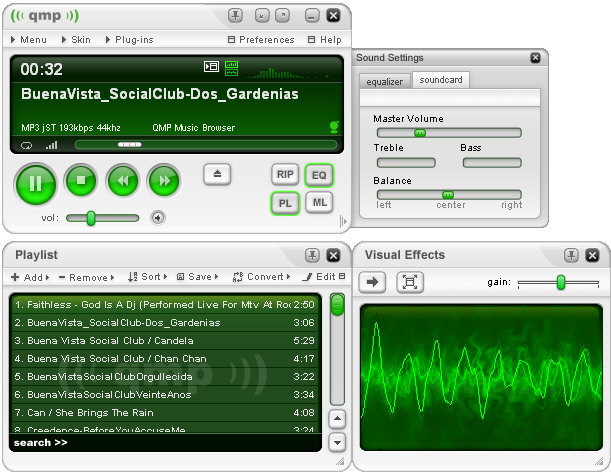
Task: Toggle the PL playlist button
Action: pyautogui.click(x=285, y=203)
